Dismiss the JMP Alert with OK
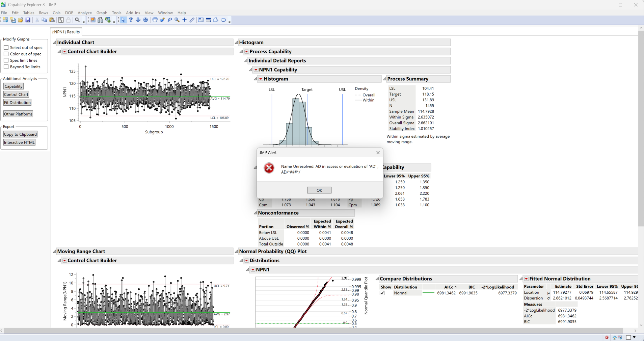Screen dimensions: 644x341 coord(319,190)
